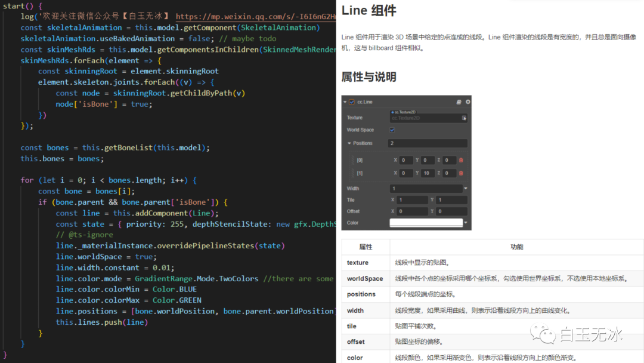Click 'line.color.colorMax = Color.GREEN' line
This screenshot has width=644, height=363.
click(129, 300)
